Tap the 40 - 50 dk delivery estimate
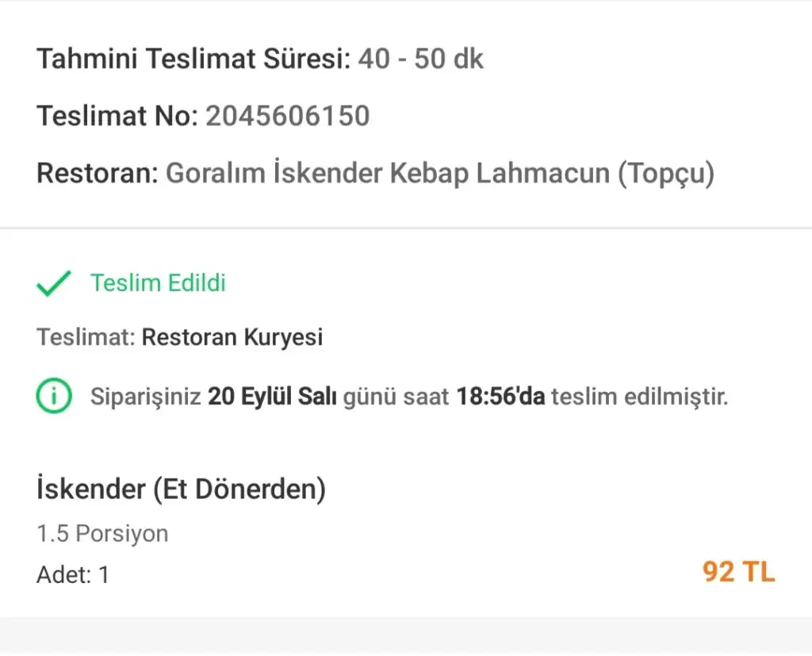This screenshot has height=656, width=812. pyautogui.click(x=420, y=59)
